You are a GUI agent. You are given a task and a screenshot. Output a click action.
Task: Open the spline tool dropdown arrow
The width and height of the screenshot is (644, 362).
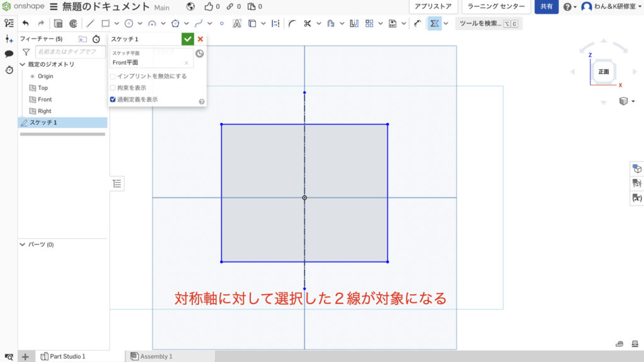pos(209,23)
